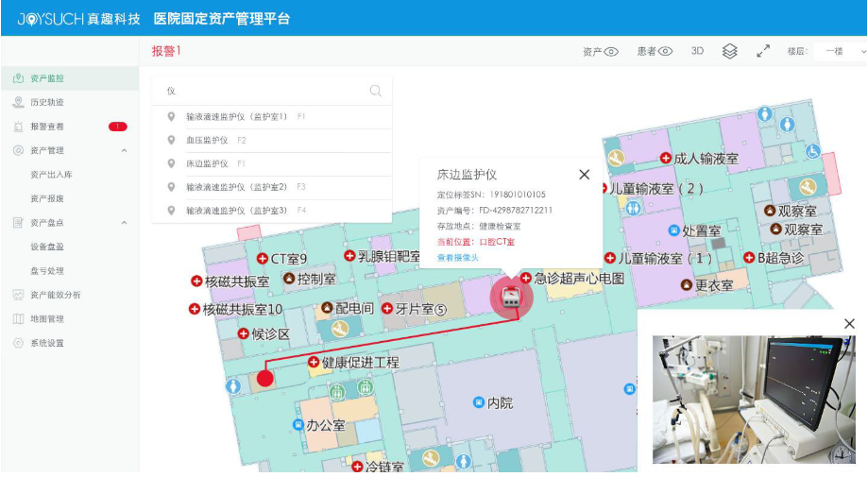Enter fullscreen with the expand arrows icon
Screen dimensions: 868x477
[x=763, y=51]
